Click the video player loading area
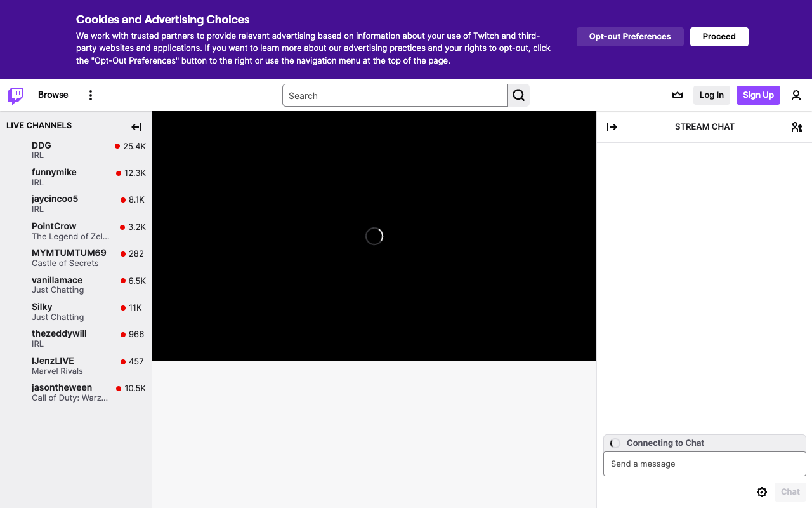Screen dimensions: 812x508 click(374, 236)
